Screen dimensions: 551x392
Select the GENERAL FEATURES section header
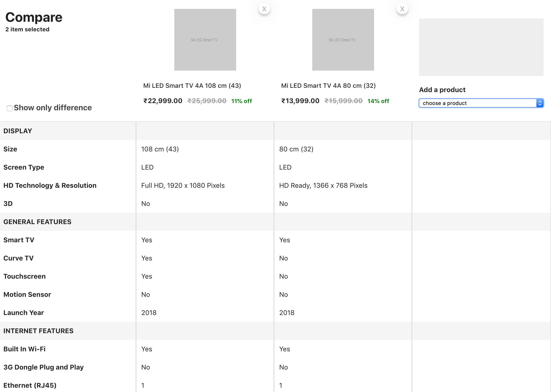coord(37,222)
